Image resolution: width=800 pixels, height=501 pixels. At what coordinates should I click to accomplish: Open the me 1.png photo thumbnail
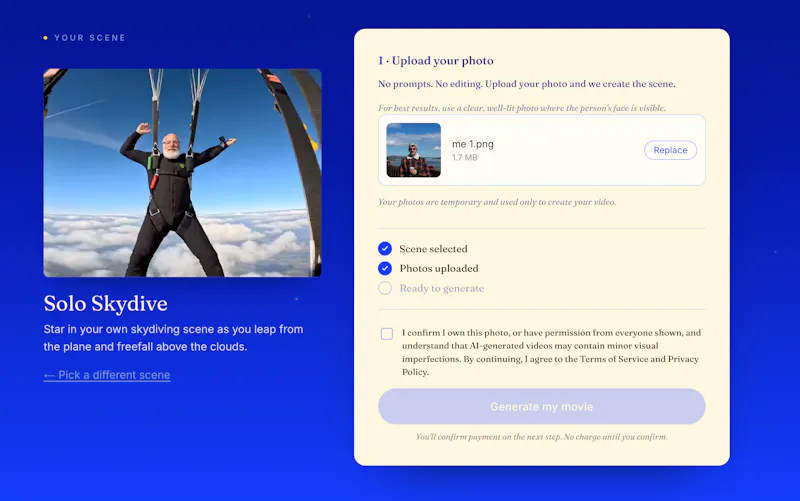coord(413,150)
